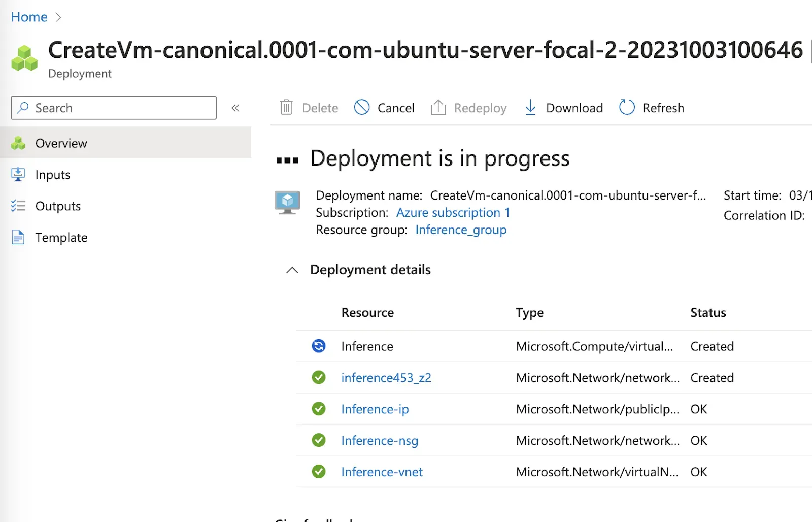Click the Outputs checklist icon in sidebar
This screenshot has height=522, width=812.
coord(18,206)
